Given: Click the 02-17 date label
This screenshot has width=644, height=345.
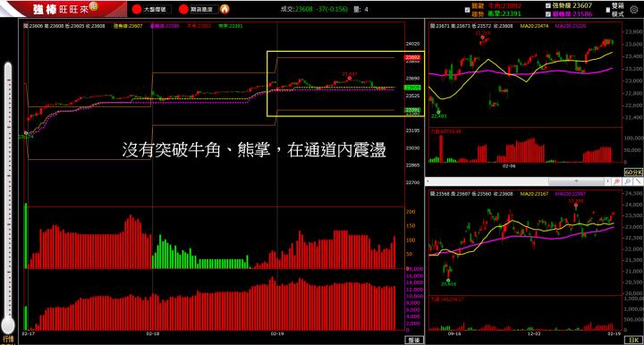Looking at the screenshot, I should coord(28,334).
